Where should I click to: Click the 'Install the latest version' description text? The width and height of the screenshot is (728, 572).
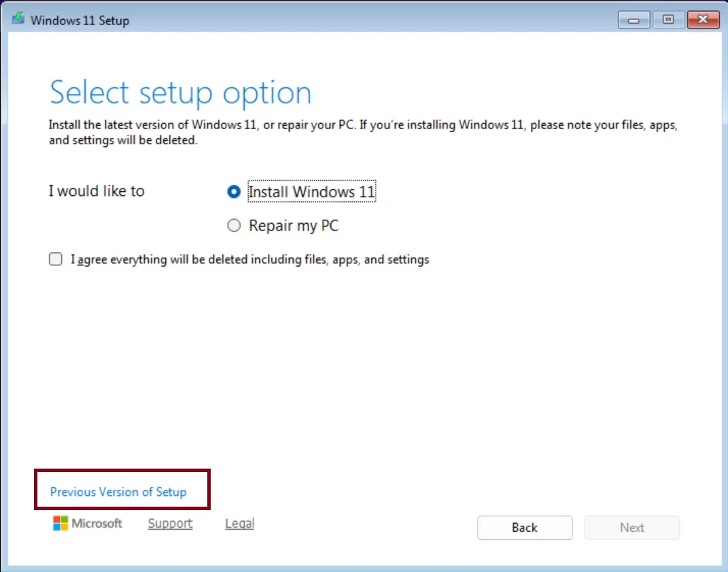[x=363, y=133]
